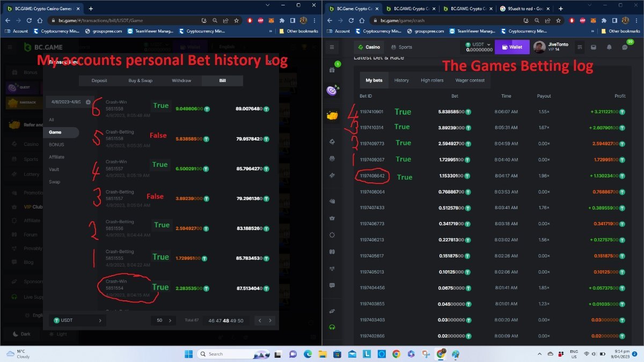
Task: Open Google Chrome from the taskbar
Action: (396, 354)
